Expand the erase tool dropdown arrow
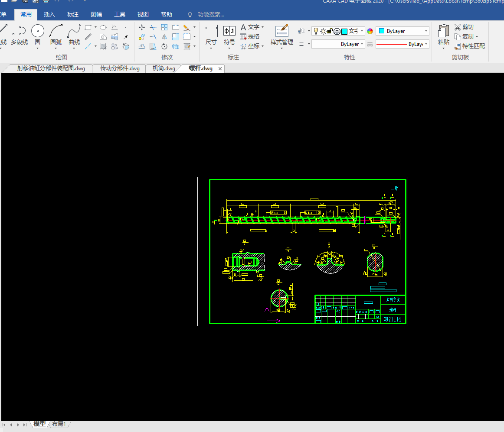The image size is (504, 432). 194,27
